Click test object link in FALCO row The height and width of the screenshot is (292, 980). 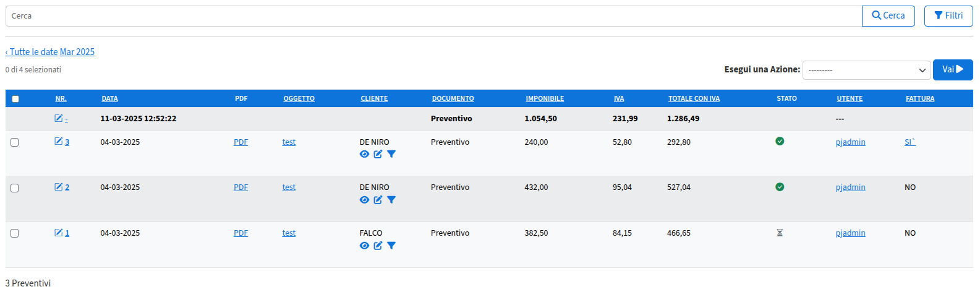(289, 233)
